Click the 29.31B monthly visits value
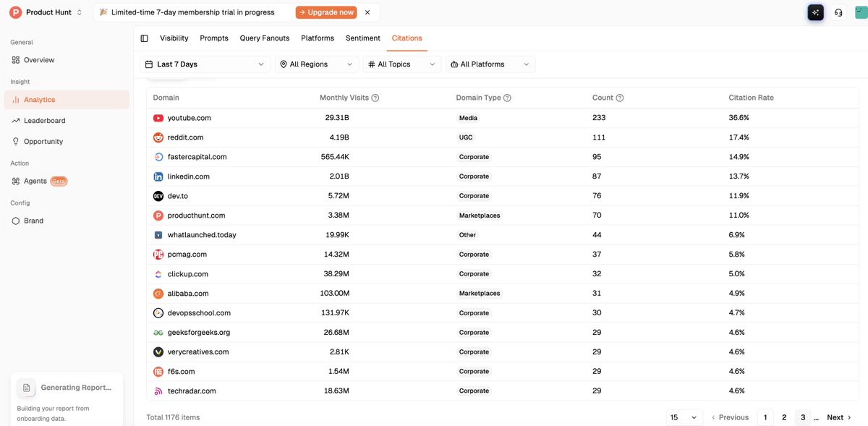This screenshot has height=426, width=868. (337, 118)
